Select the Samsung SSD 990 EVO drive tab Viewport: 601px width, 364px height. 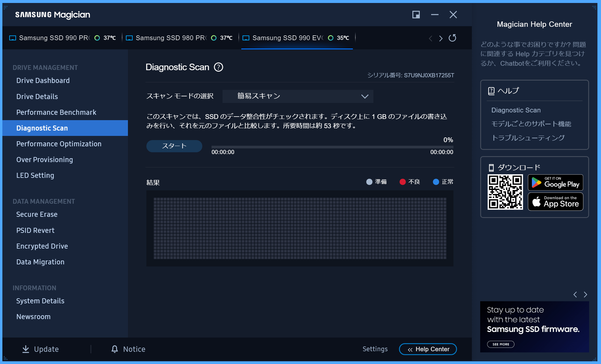pyautogui.click(x=297, y=38)
